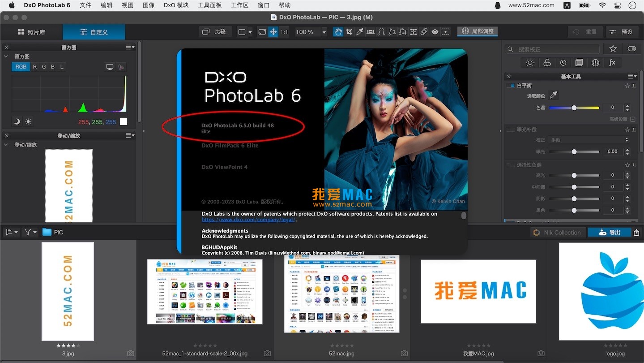
Task: Show favorite corrections with star icon
Action: [x=613, y=48]
